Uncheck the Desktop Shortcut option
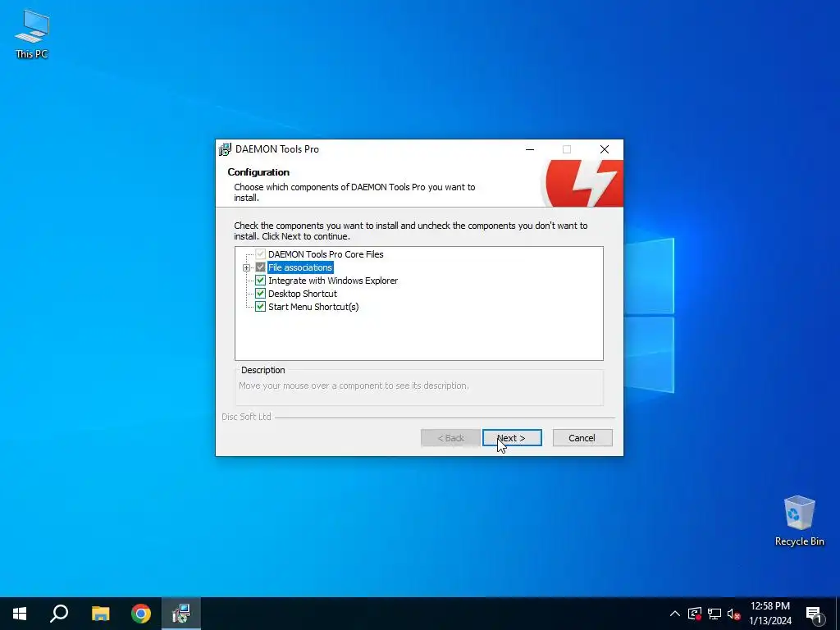 click(x=260, y=294)
